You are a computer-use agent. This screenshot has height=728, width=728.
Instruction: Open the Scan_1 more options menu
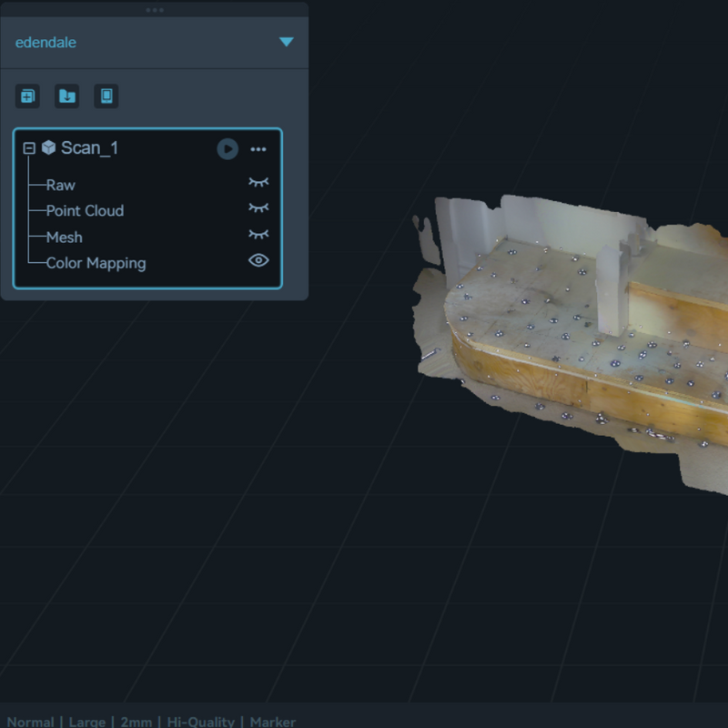pyautogui.click(x=258, y=149)
